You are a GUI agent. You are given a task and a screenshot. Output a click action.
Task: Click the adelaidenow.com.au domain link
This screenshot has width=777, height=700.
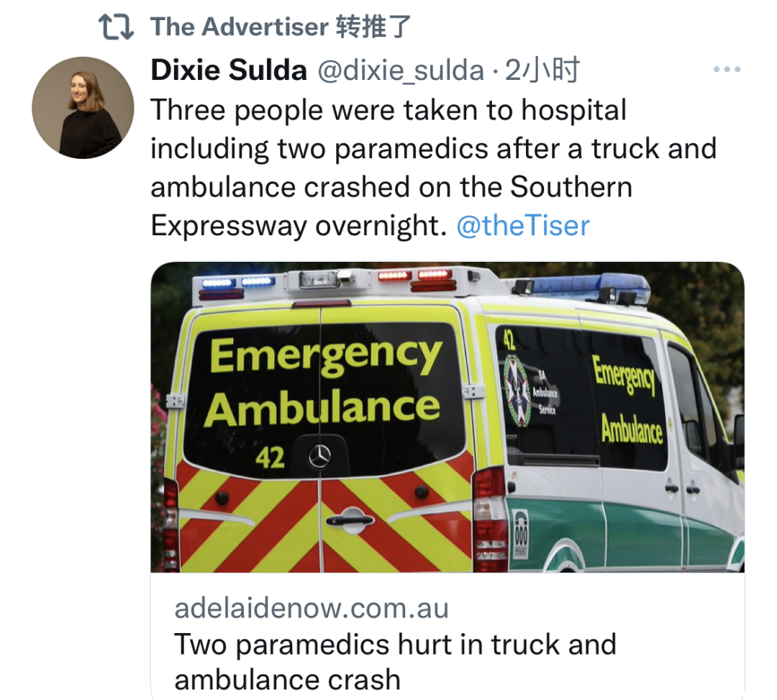point(312,608)
